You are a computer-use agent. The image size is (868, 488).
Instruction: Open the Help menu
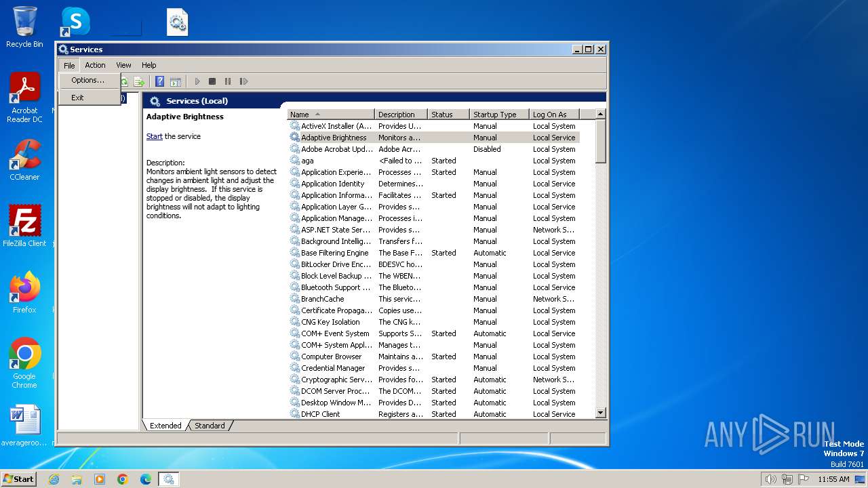tap(149, 65)
